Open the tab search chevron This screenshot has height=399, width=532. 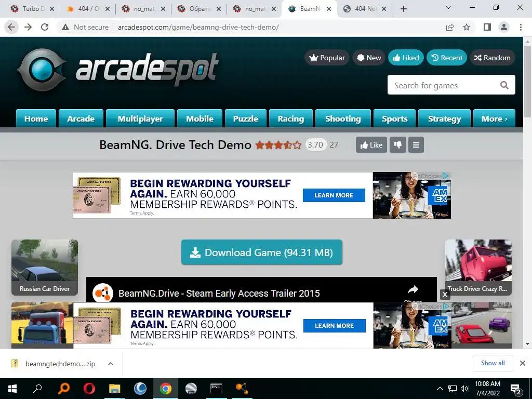point(448,7)
